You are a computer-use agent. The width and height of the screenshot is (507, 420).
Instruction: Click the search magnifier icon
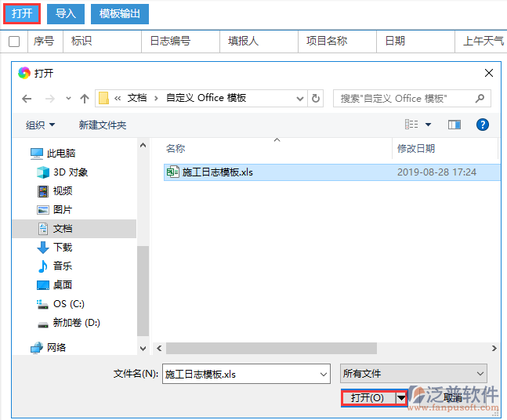point(480,98)
